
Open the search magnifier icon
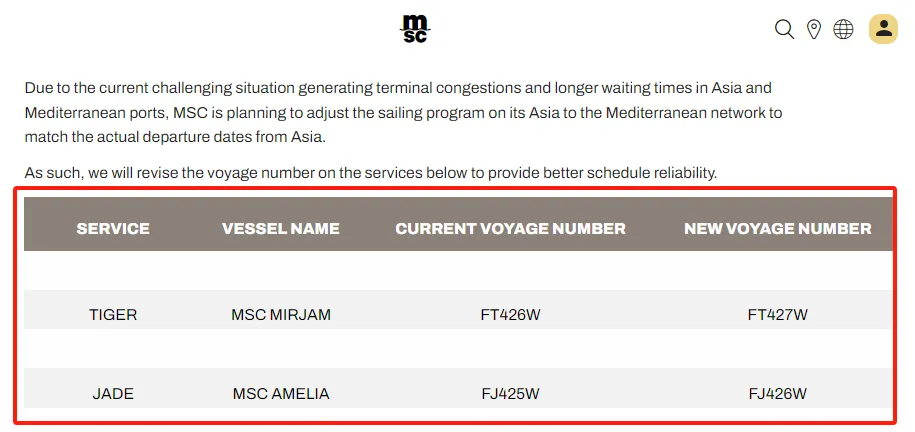pos(784,29)
